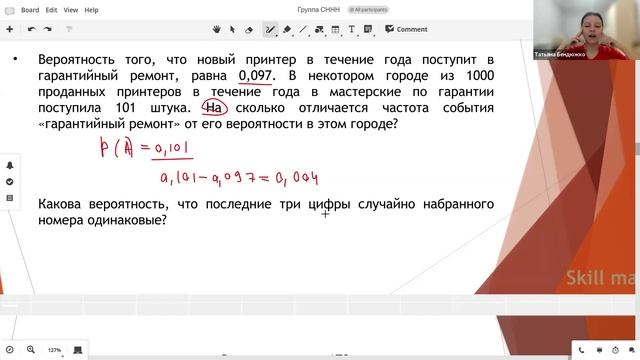Click the rightmost icon in the bottom-right toolbar
The height and width of the screenshot is (360, 640).
point(631,350)
